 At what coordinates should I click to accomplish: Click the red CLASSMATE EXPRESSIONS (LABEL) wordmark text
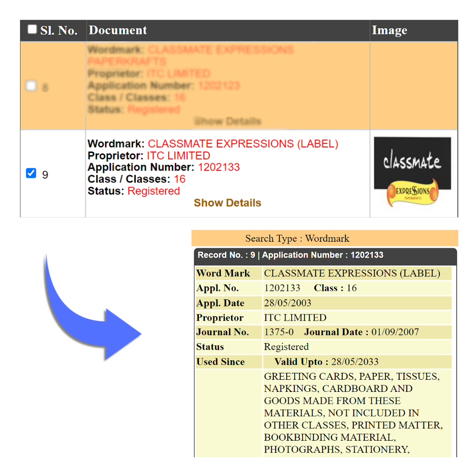point(243,144)
